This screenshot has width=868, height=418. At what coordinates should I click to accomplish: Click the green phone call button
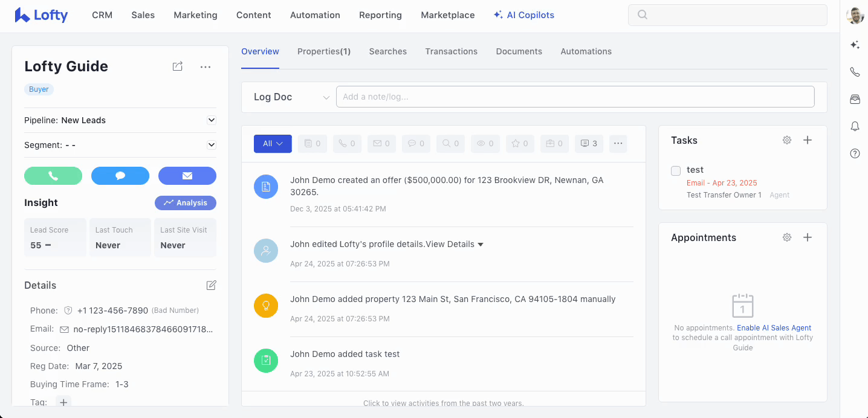click(53, 176)
